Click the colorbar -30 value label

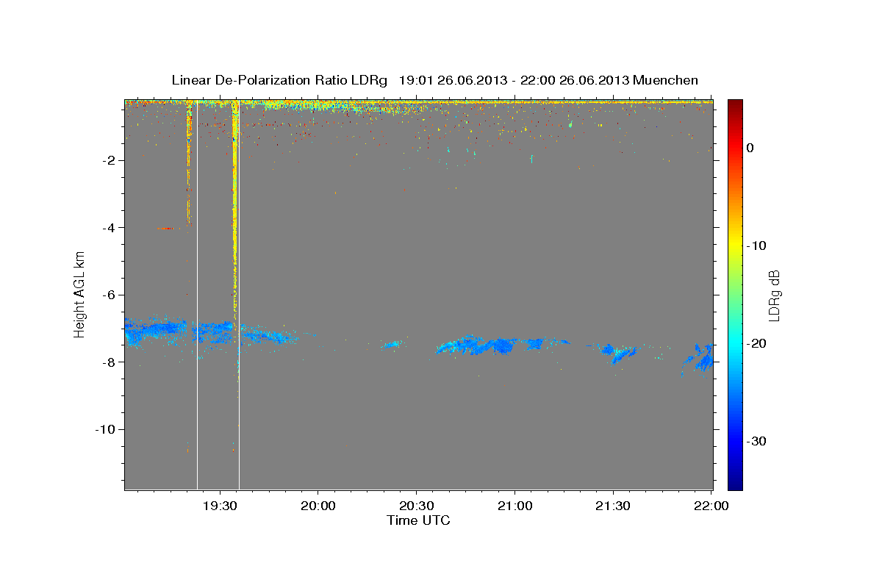click(x=757, y=441)
